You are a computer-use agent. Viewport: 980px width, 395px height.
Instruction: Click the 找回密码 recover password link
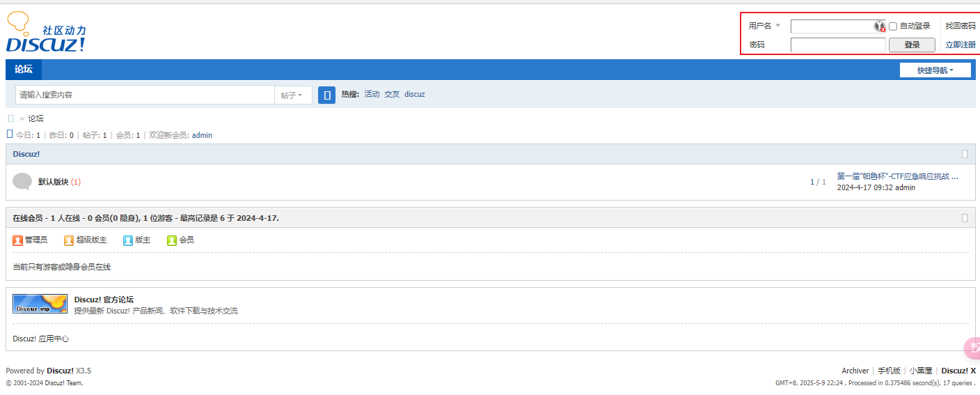tap(961, 26)
